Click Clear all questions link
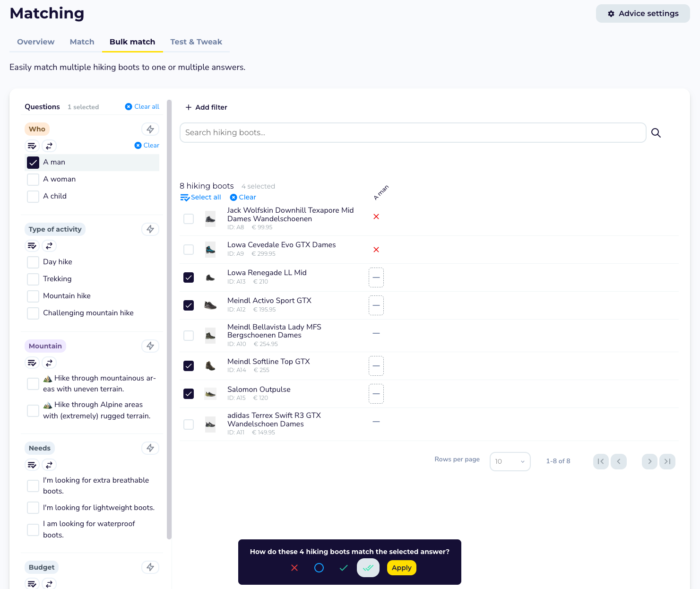This screenshot has width=700, height=589. (x=142, y=107)
